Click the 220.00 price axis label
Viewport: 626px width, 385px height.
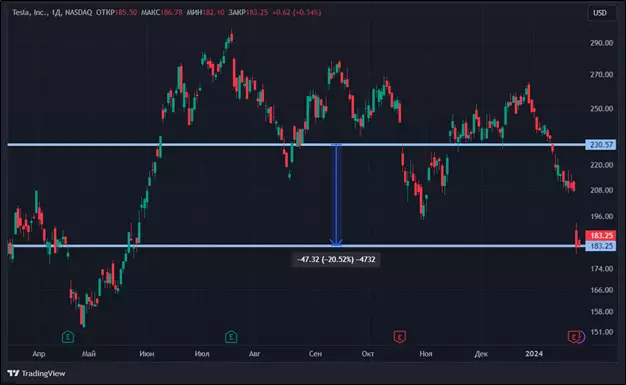(602, 165)
